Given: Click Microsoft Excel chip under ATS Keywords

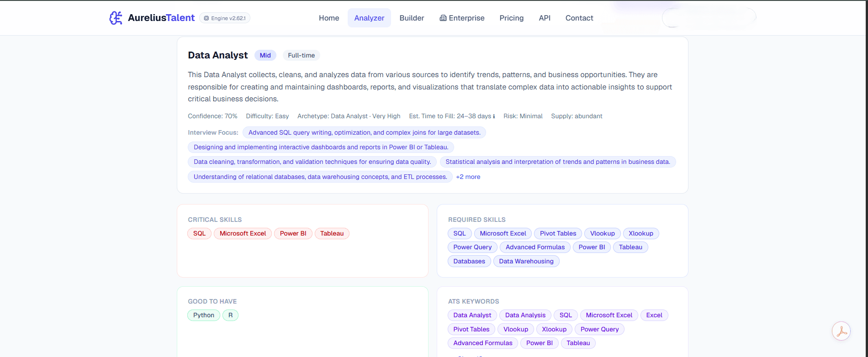Looking at the screenshot, I should [609, 315].
